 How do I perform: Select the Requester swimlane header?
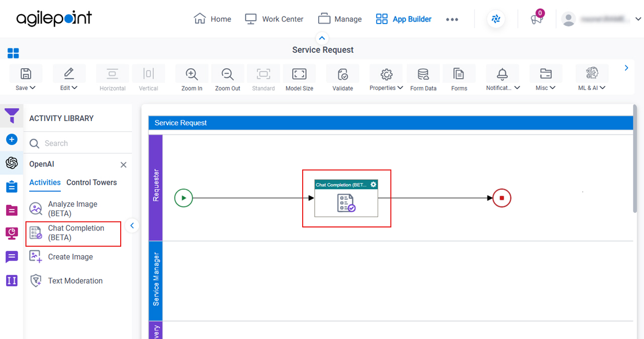tap(156, 188)
